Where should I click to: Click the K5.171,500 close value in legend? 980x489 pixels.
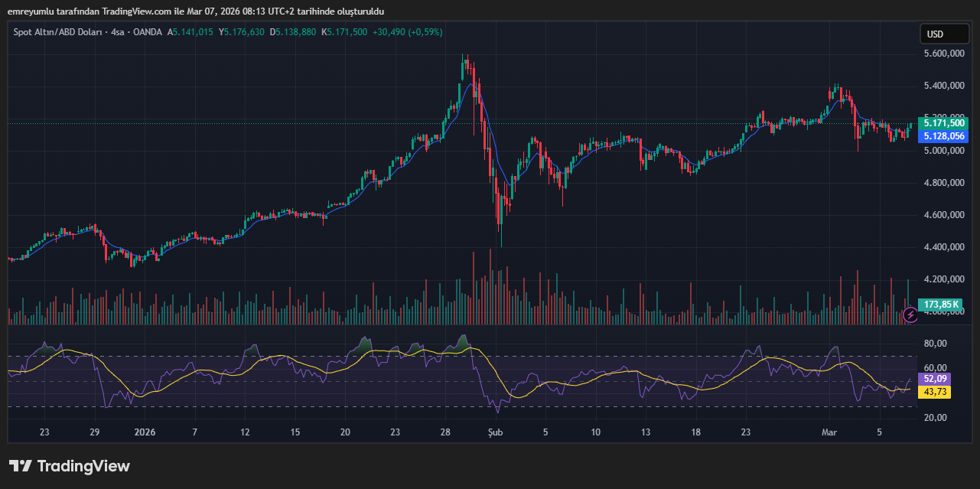(x=344, y=32)
